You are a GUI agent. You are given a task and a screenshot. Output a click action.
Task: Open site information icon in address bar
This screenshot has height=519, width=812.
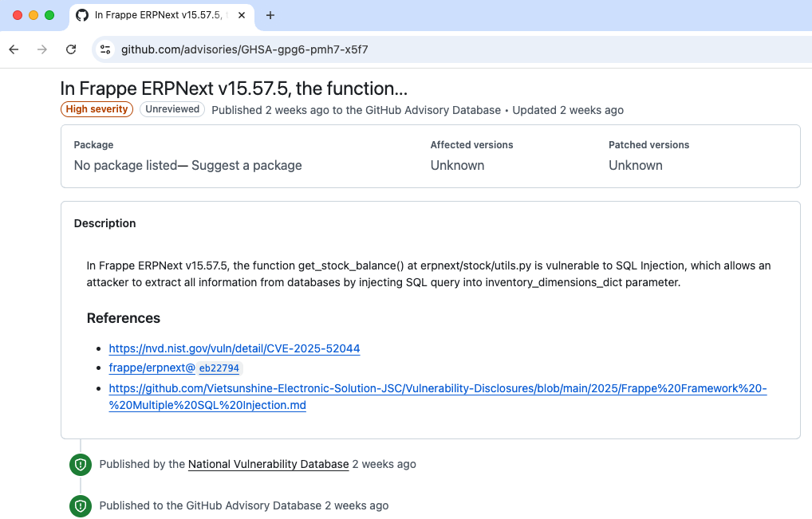105,49
